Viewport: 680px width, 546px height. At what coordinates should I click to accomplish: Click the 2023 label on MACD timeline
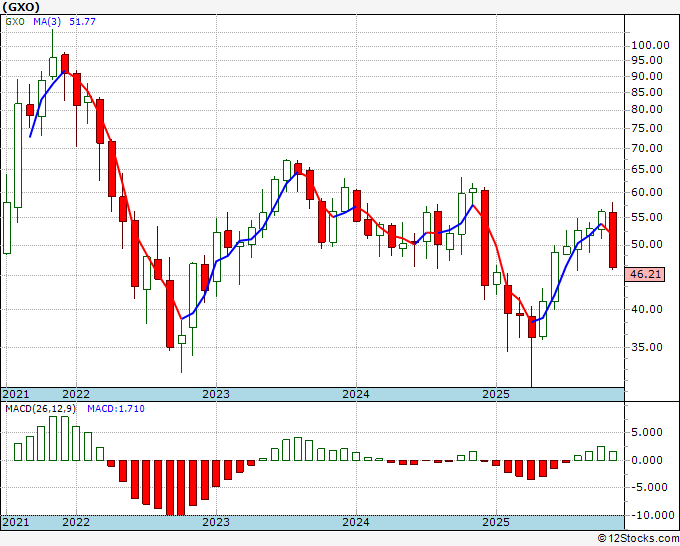pos(216,521)
